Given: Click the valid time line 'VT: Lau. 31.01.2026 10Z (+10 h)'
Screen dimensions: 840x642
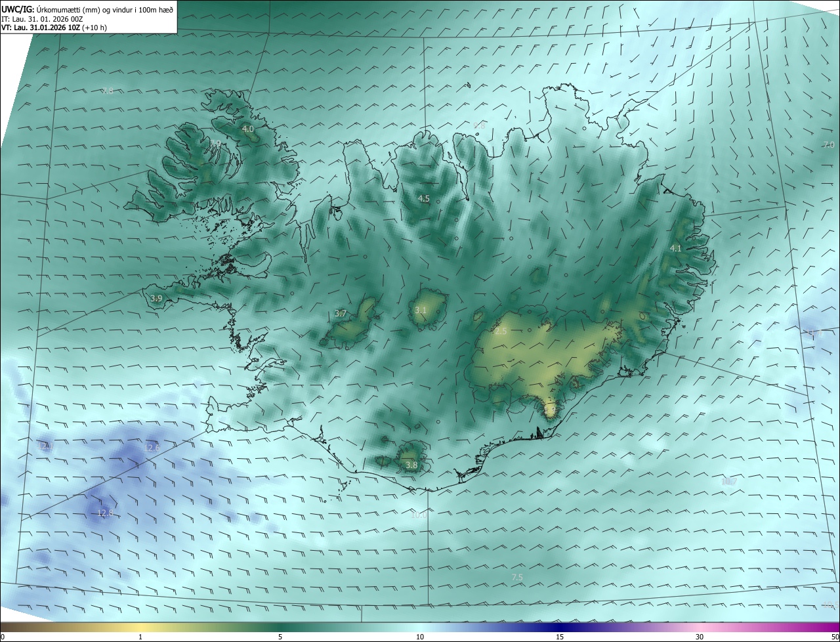Looking at the screenshot, I should [54, 28].
